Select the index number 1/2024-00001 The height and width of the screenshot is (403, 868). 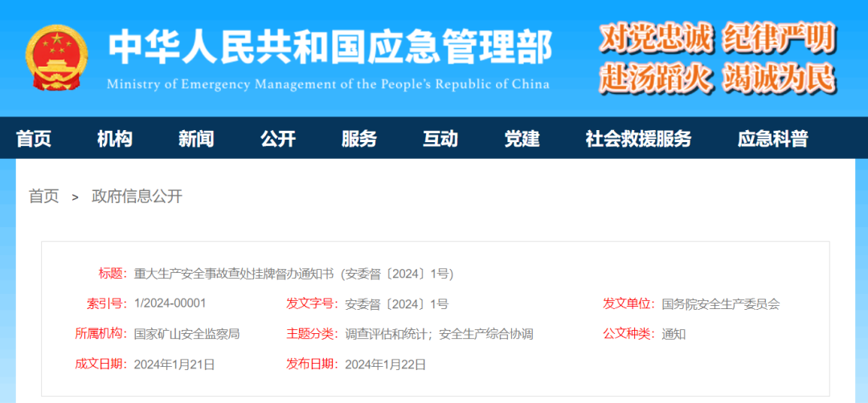170,303
